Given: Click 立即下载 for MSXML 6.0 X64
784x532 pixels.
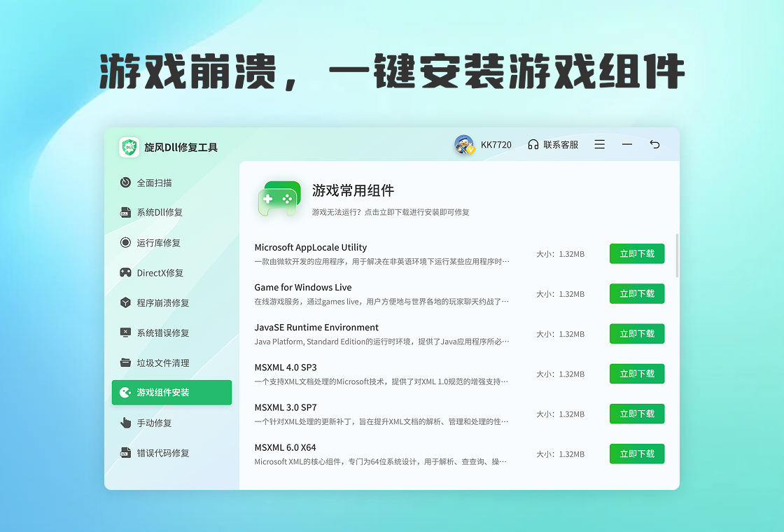Looking at the screenshot, I should 636,454.
